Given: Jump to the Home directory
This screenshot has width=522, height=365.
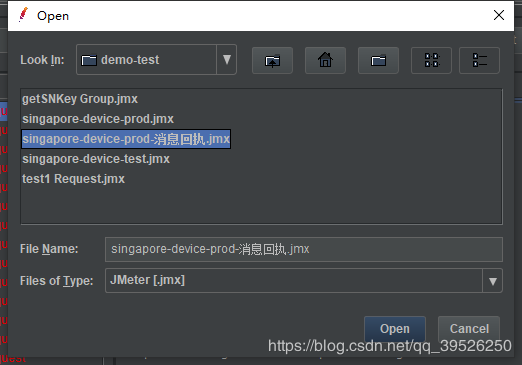Looking at the screenshot, I should click(x=325, y=60).
